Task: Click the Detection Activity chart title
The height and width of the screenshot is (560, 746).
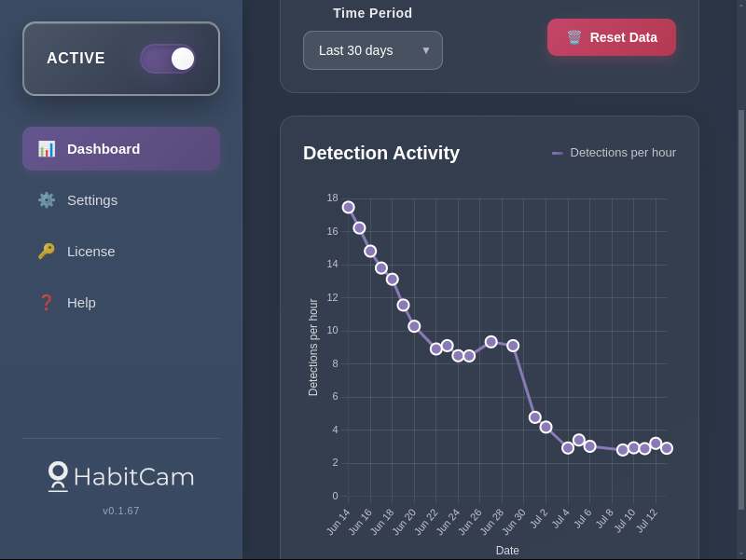Action: (381, 153)
